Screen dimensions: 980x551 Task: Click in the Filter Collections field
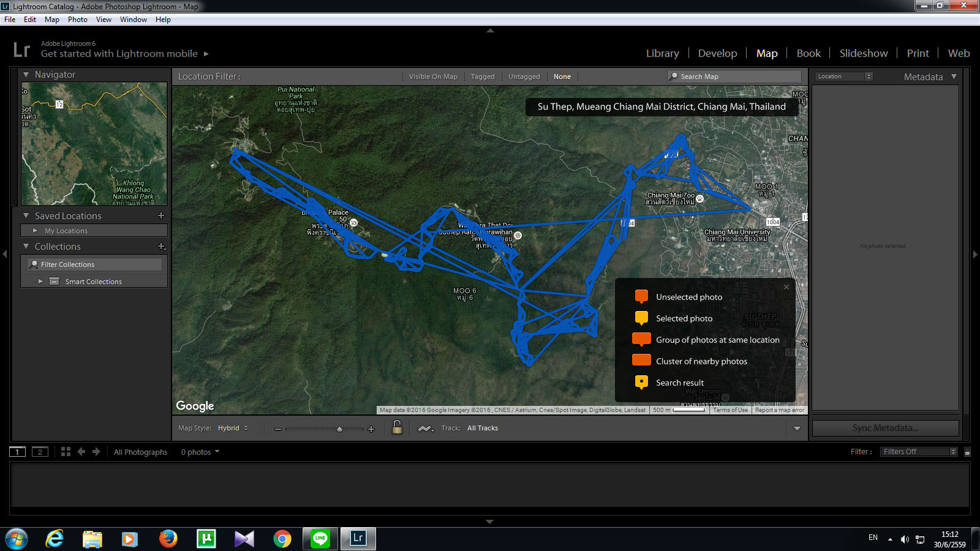click(95, 264)
